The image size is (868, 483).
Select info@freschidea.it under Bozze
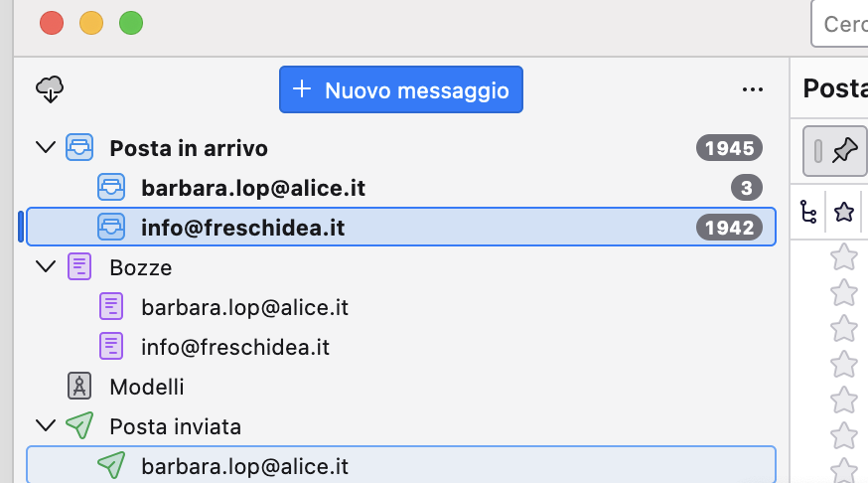pos(235,347)
